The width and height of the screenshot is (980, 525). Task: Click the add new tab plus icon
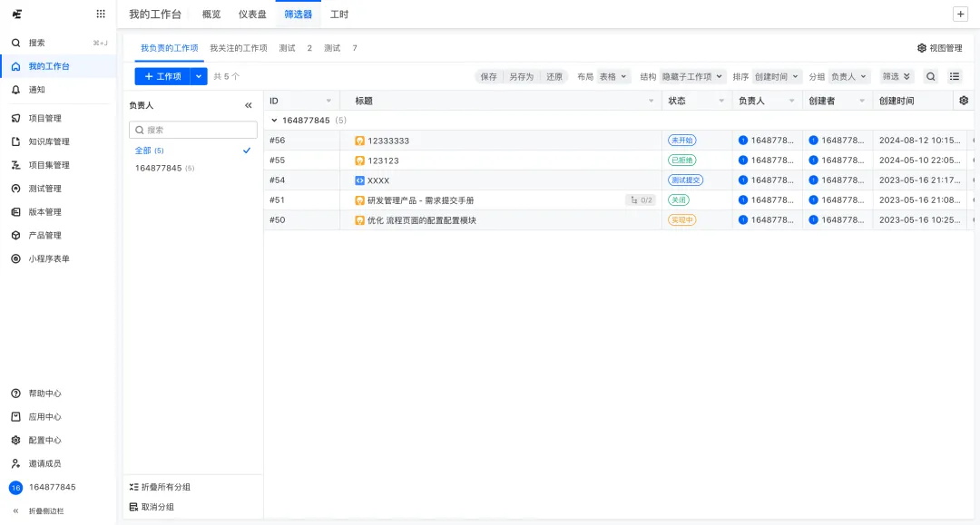point(960,15)
